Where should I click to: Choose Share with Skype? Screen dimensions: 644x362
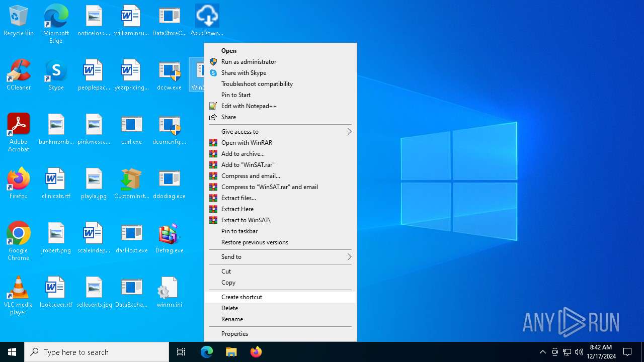280,73
